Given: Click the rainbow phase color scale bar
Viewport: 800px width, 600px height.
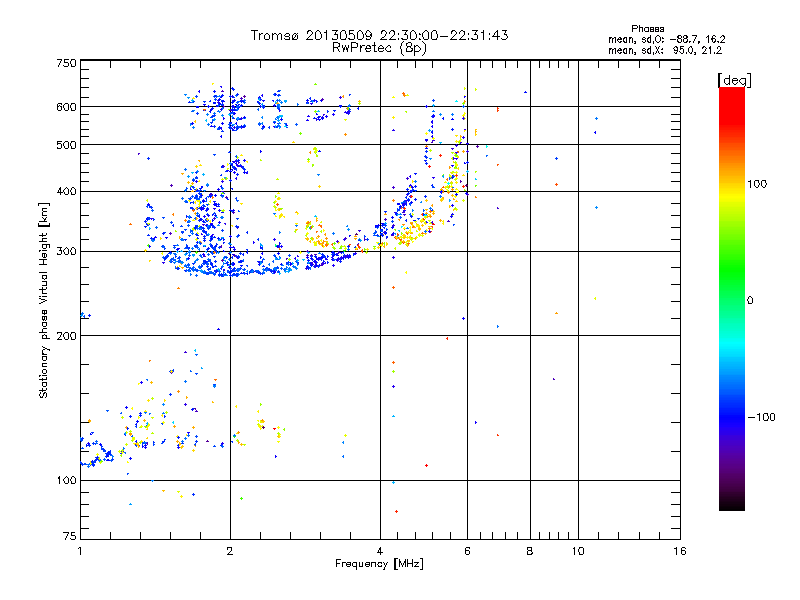Looking at the screenshot, I should click(x=732, y=299).
